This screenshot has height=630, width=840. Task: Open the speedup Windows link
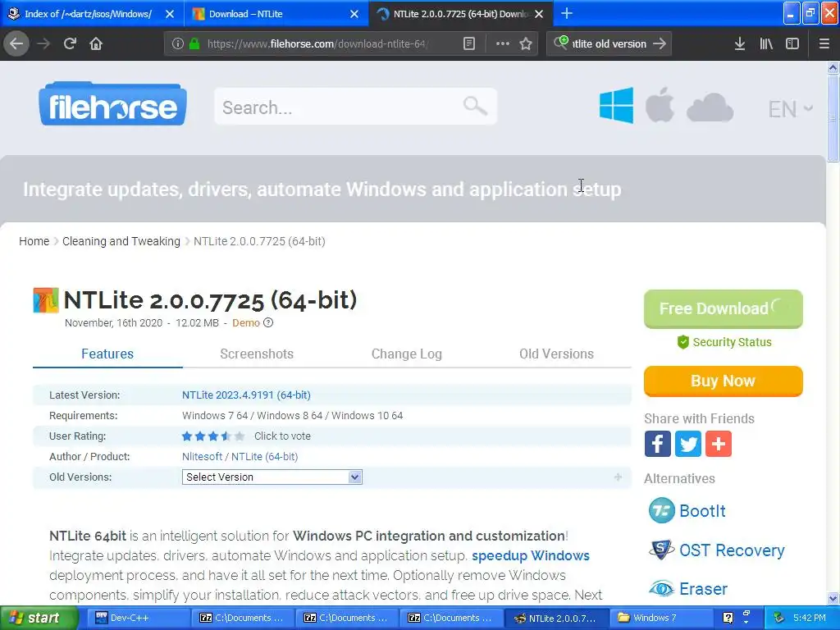click(531, 555)
